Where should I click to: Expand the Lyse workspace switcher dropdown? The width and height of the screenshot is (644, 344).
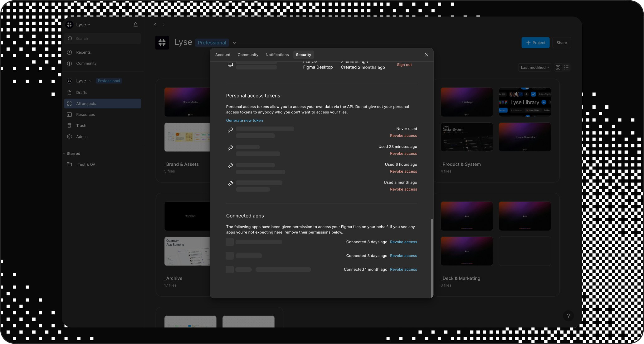[x=82, y=25]
